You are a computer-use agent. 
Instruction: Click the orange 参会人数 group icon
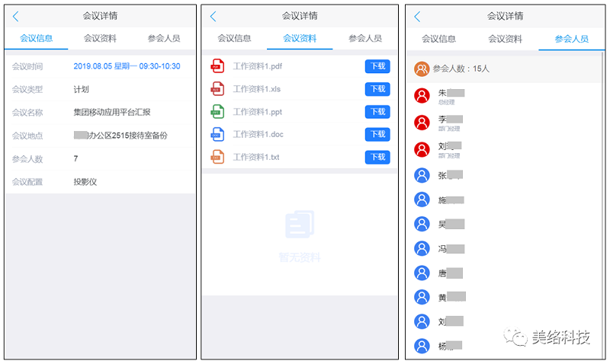coord(422,69)
